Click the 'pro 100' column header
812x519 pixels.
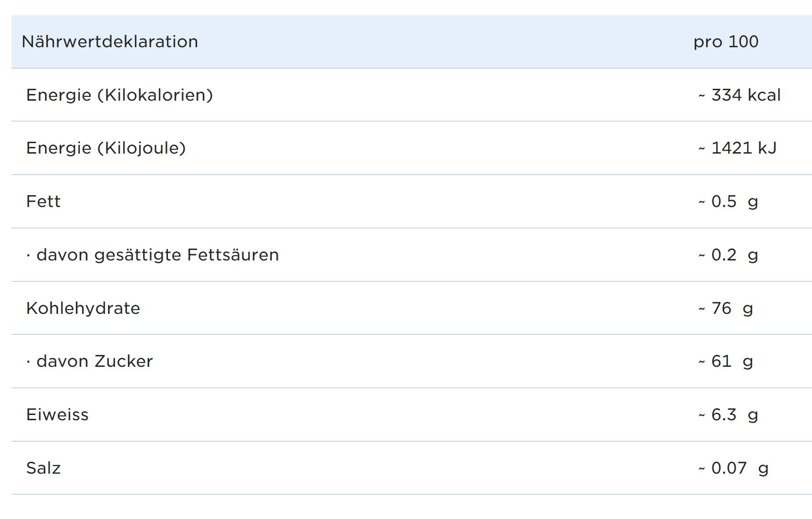tap(726, 42)
